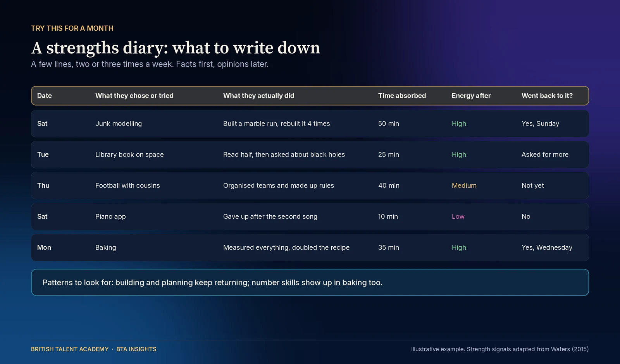Click the 'Time absorbed' column header

point(402,96)
